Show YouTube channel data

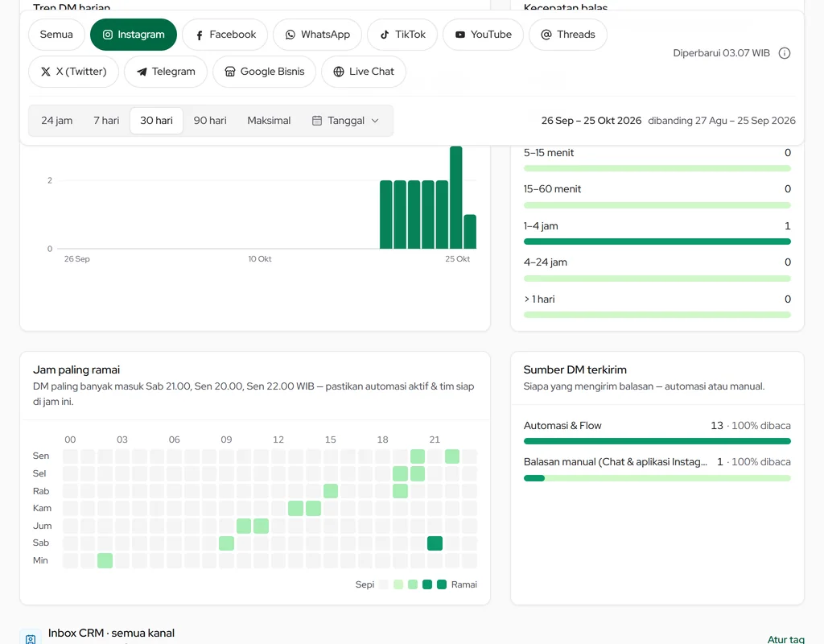click(483, 35)
